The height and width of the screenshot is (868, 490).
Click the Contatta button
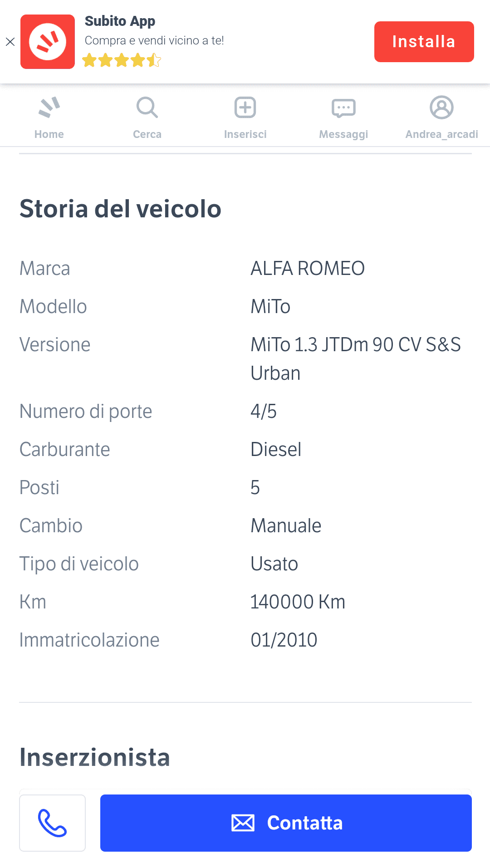point(286,823)
